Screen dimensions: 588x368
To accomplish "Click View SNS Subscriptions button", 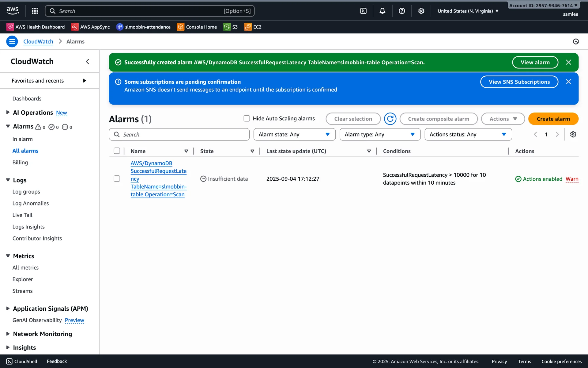I will pos(519,82).
